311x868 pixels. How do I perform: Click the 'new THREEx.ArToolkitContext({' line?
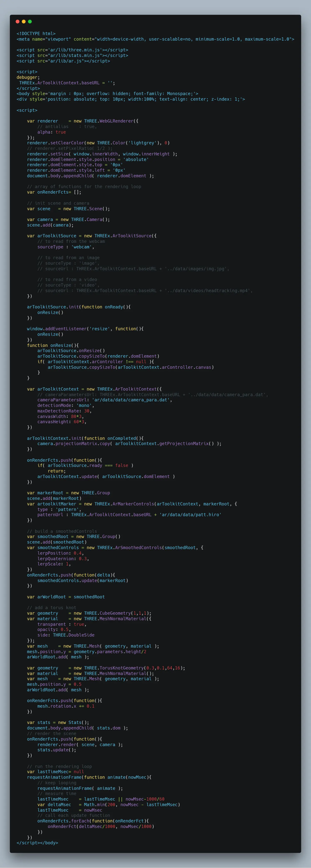(x=94, y=389)
